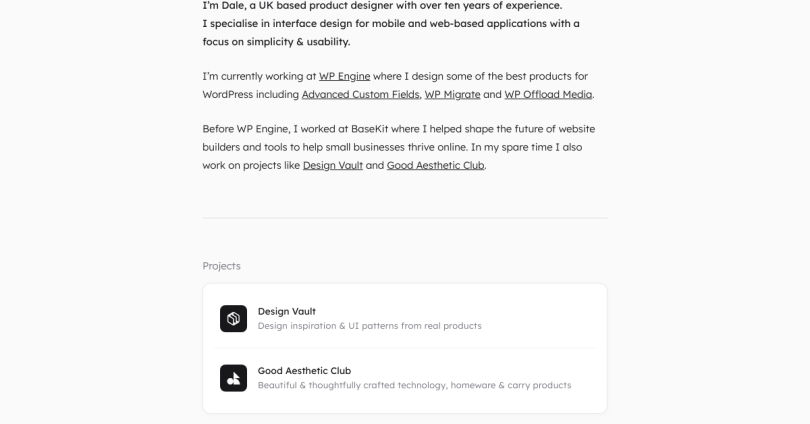Open the Design Vault cube icon
This screenshot has width=810, height=424.
pos(233,319)
